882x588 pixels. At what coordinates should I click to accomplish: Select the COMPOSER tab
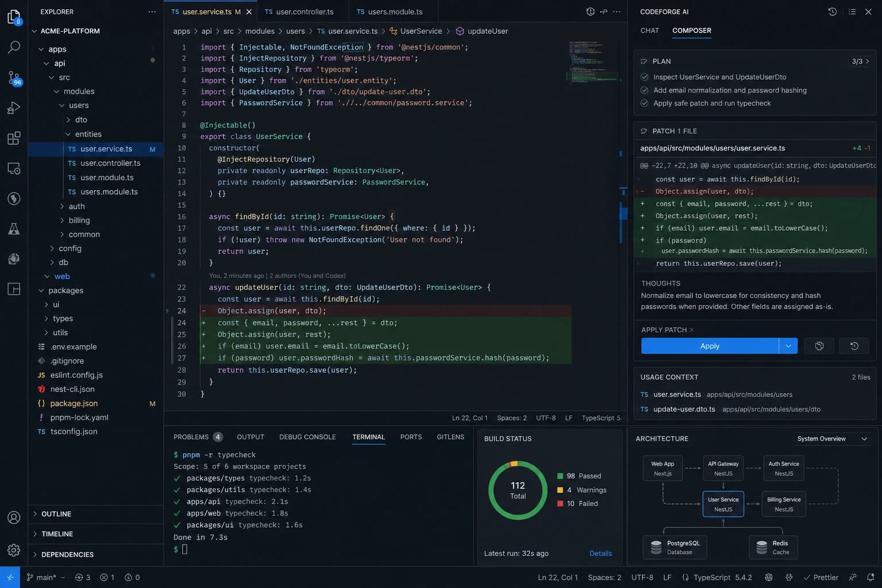691,30
